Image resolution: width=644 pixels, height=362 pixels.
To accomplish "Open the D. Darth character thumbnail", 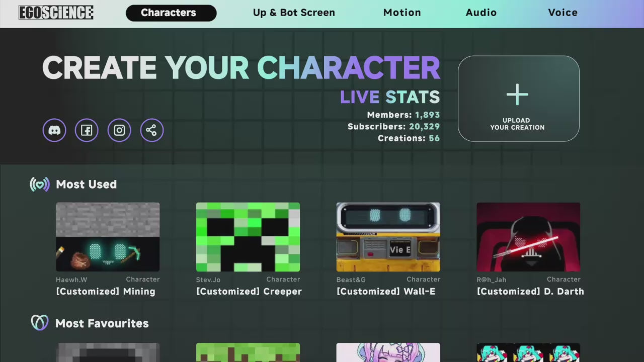I will click(x=528, y=237).
